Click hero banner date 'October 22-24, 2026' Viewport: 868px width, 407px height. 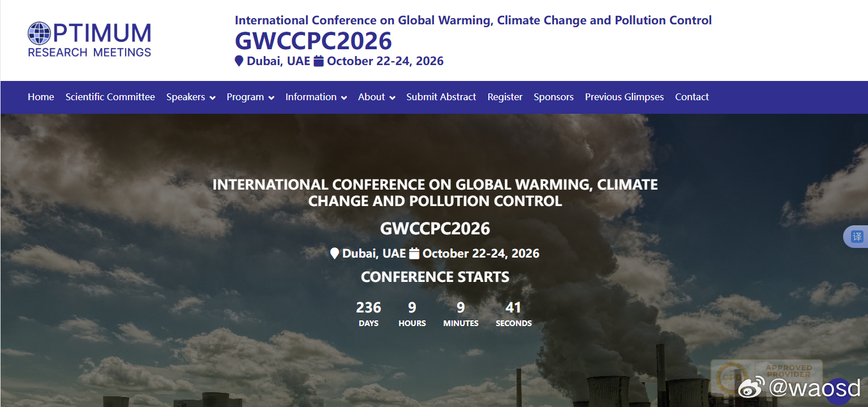click(481, 254)
